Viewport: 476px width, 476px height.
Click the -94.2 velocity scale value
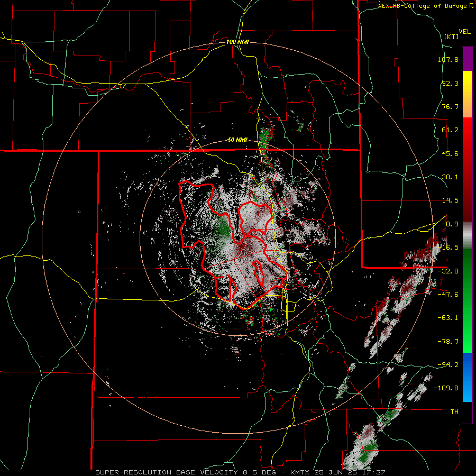tap(448, 364)
